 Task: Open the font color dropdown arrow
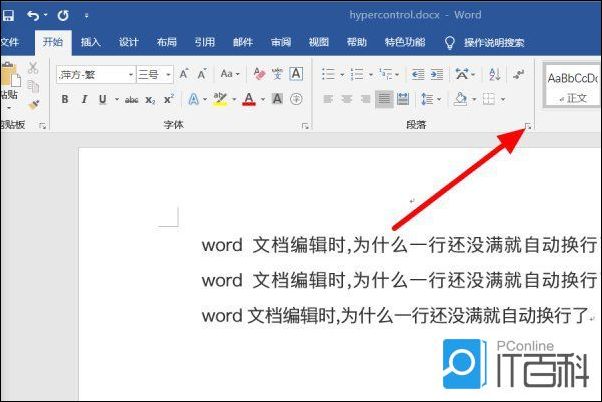[263, 99]
